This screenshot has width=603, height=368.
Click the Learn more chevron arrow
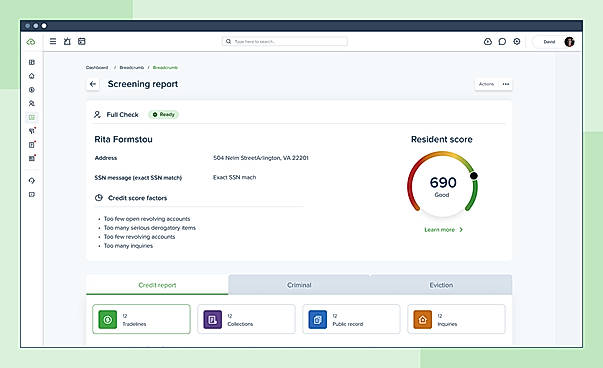pyautogui.click(x=461, y=230)
